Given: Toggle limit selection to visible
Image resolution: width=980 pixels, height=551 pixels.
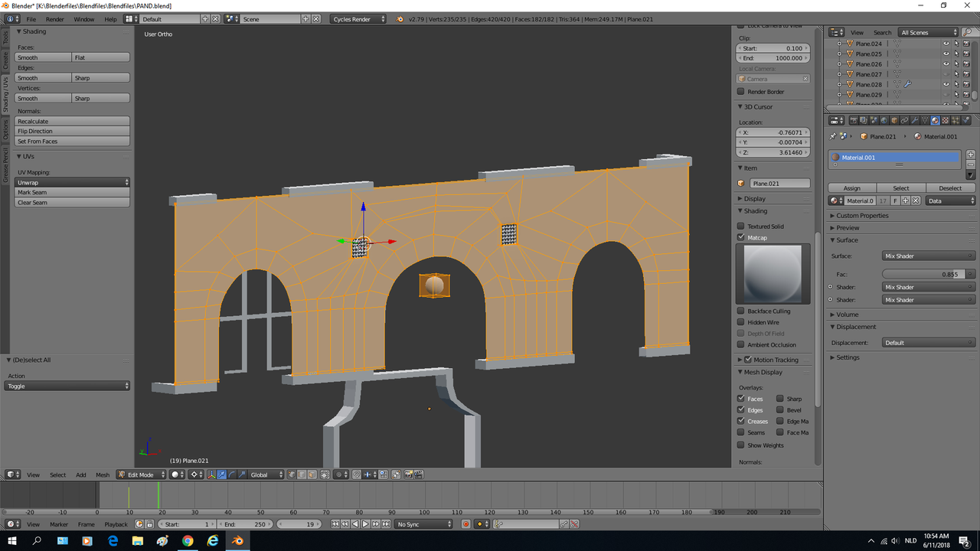Looking at the screenshot, I should coord(325,474).
